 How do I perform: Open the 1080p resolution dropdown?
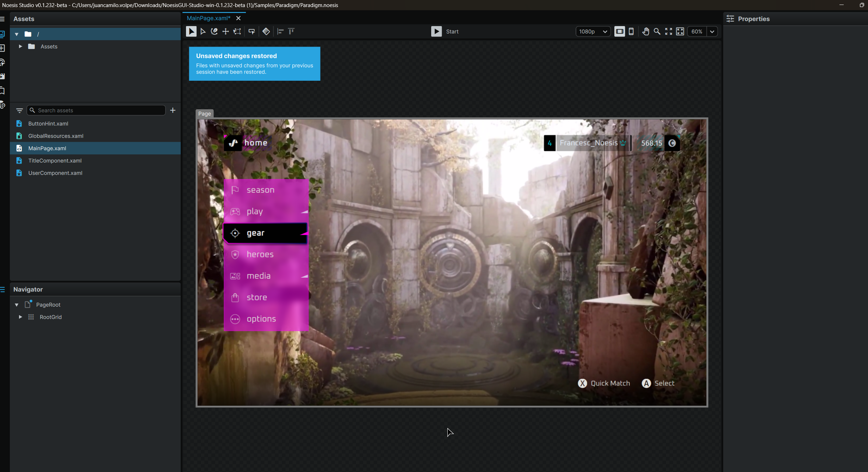click(593, 31)
